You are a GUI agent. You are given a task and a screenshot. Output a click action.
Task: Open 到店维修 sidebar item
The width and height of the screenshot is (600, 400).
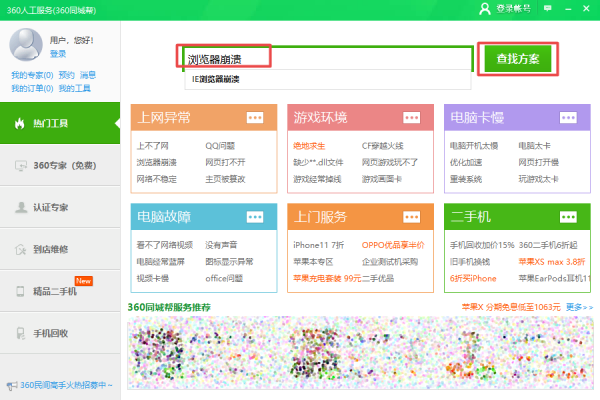pyautogui.click(x=60, y=250)
